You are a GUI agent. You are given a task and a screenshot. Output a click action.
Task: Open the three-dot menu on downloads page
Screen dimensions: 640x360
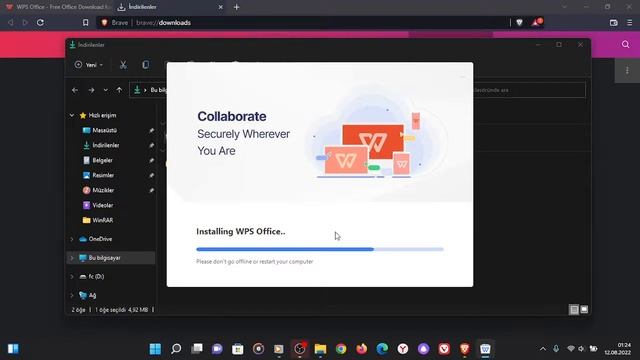tap(627, 71)
